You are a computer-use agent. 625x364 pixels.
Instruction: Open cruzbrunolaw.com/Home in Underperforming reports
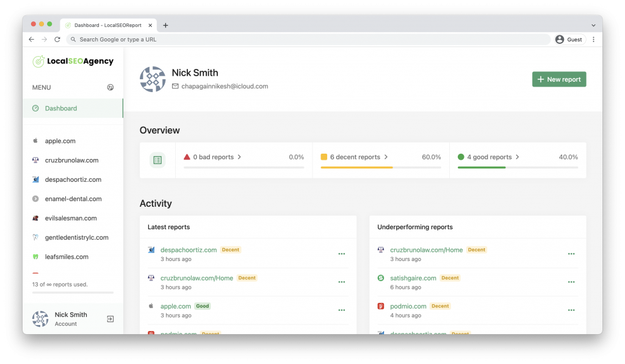coord(427,250)
